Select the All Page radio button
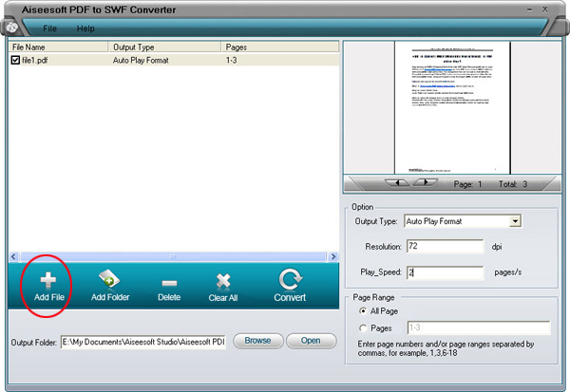 363,311
